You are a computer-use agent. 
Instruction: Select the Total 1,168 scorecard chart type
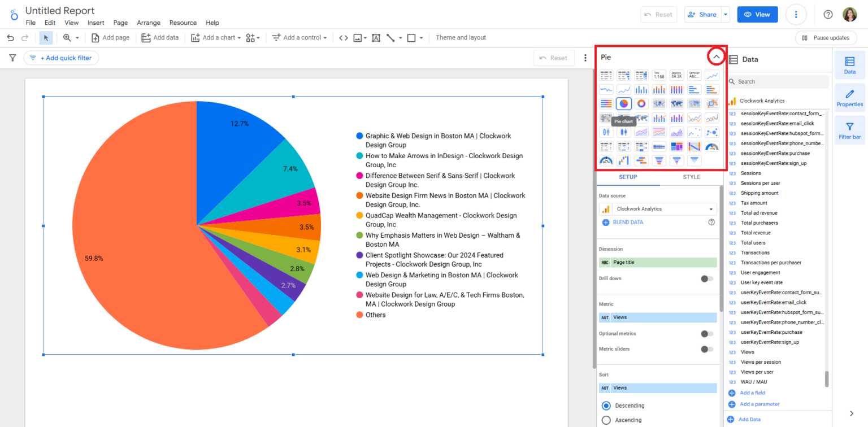pyautogui.click(x=658, y=75)
